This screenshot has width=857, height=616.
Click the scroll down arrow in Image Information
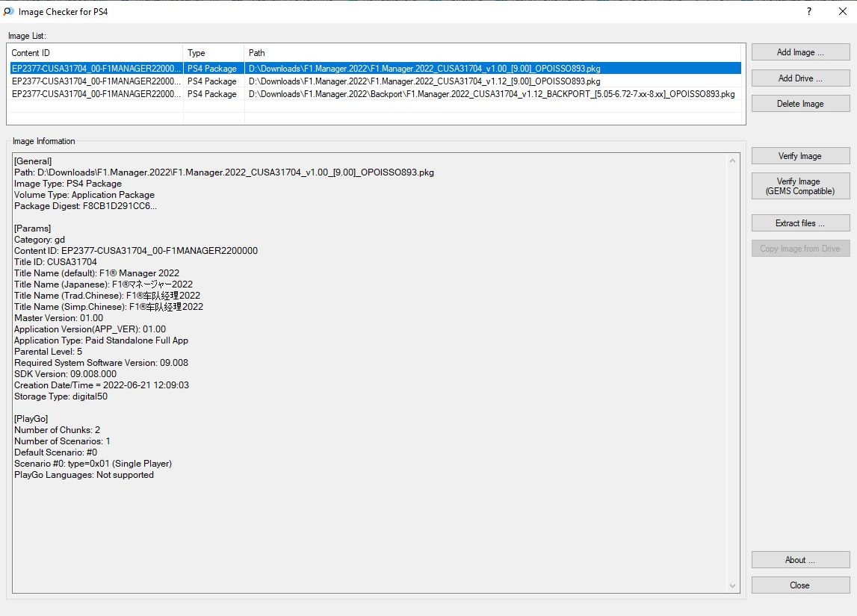[x=732, y=586]
